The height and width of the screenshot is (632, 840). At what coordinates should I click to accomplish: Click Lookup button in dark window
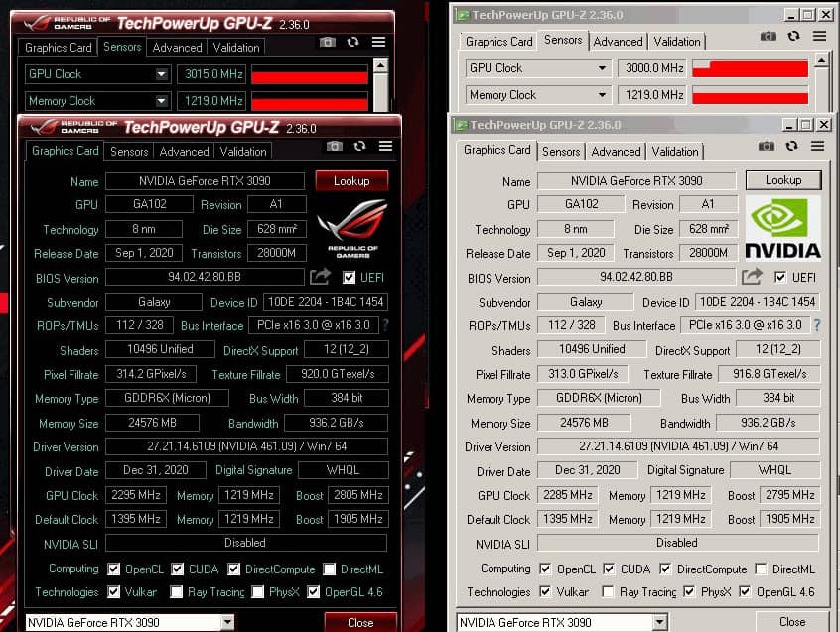(x=351, y=181)
